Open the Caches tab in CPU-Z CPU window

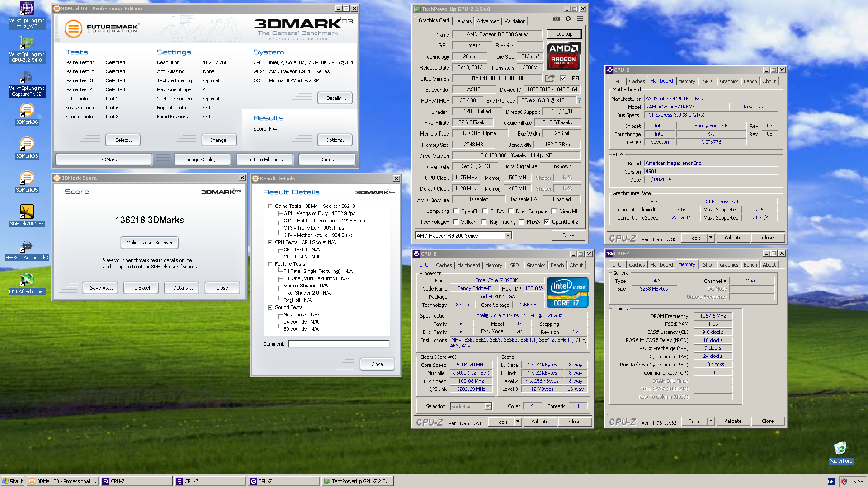pos(443,265)
